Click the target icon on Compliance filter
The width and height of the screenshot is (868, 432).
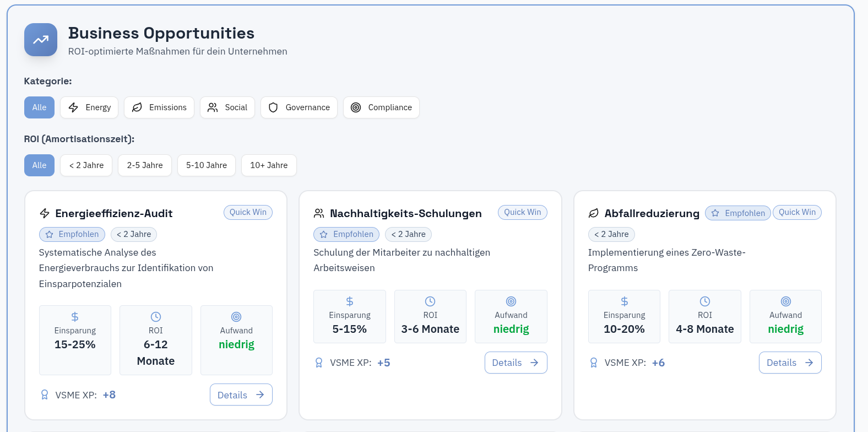tap(356, 107)
